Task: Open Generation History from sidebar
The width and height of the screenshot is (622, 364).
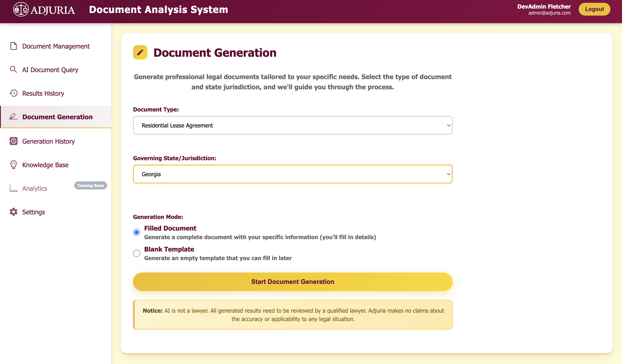Action: click(56, 141)
